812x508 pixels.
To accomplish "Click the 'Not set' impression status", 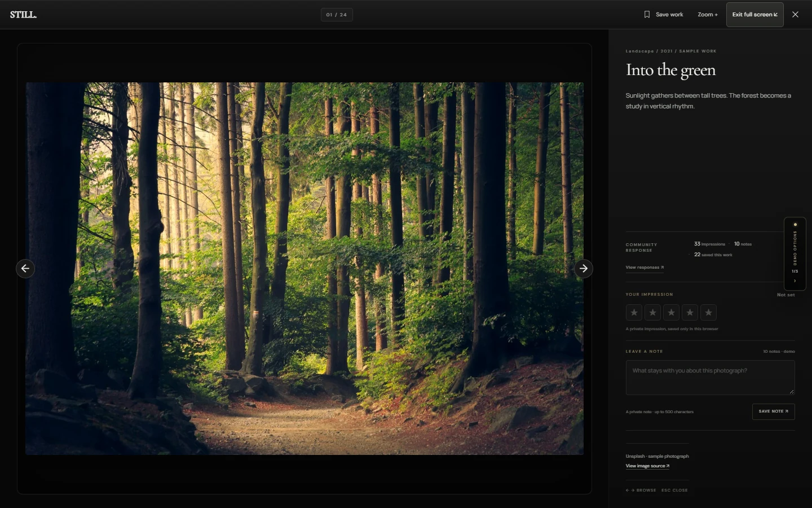I will [x=786, y=295].
